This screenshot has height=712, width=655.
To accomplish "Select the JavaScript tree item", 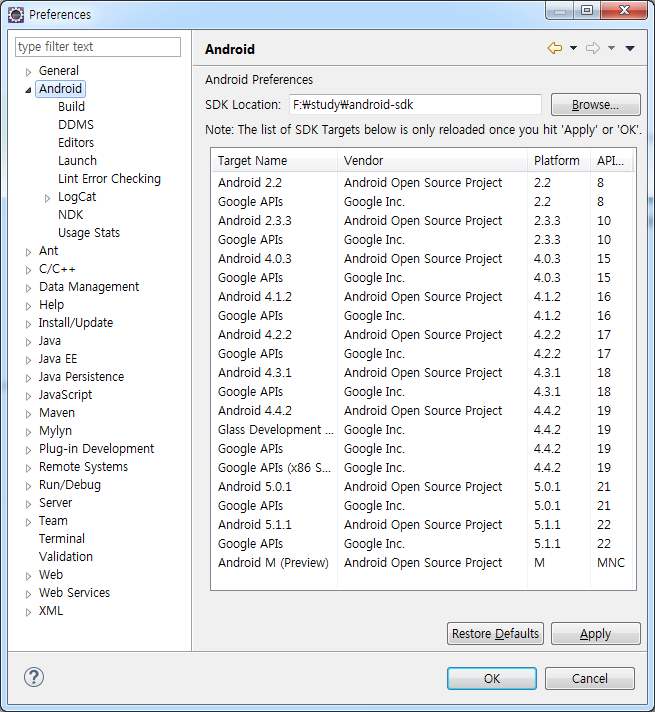I will 65,395.
